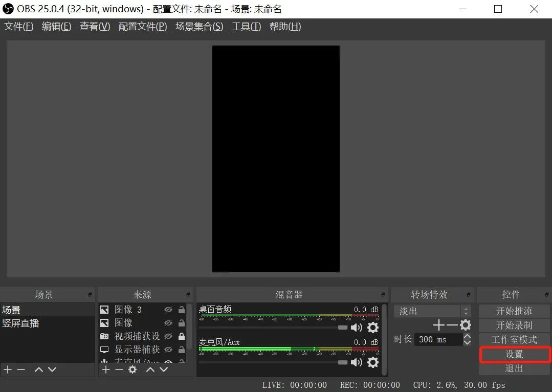Click the 开始推流 button

pos(514,311)
